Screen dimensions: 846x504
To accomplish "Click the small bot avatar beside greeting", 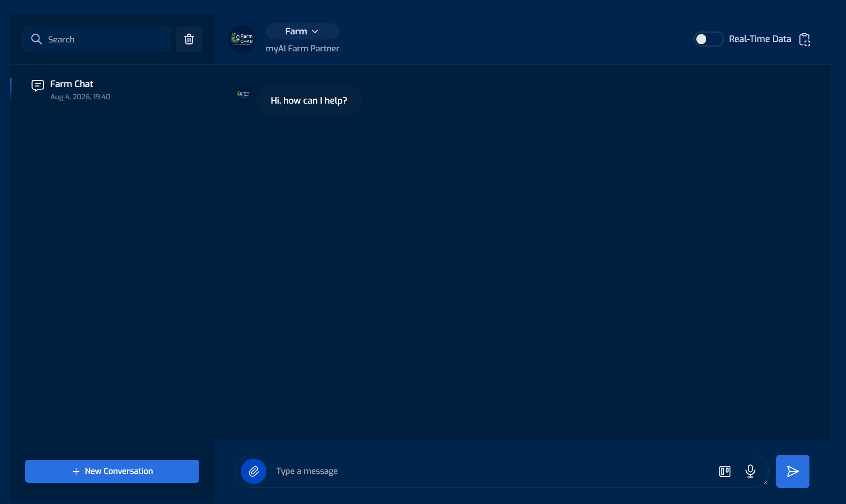I will [x=243, y=94].
